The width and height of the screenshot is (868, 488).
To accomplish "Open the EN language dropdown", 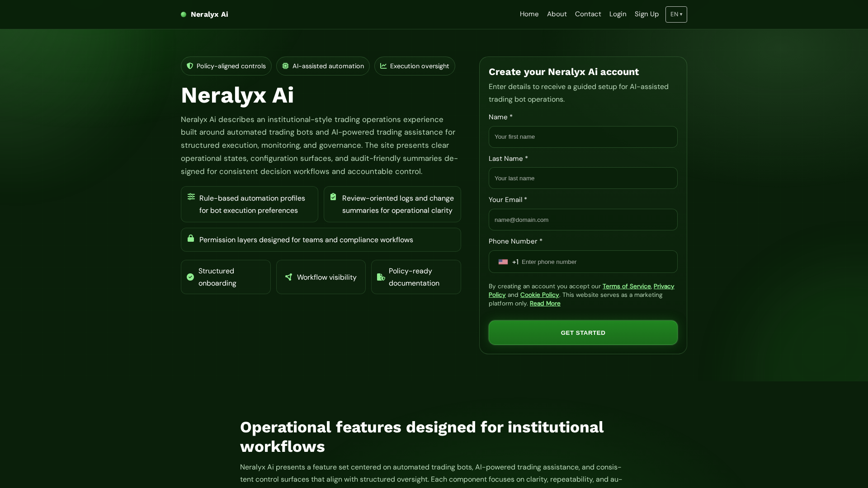I will coord(676,14).
